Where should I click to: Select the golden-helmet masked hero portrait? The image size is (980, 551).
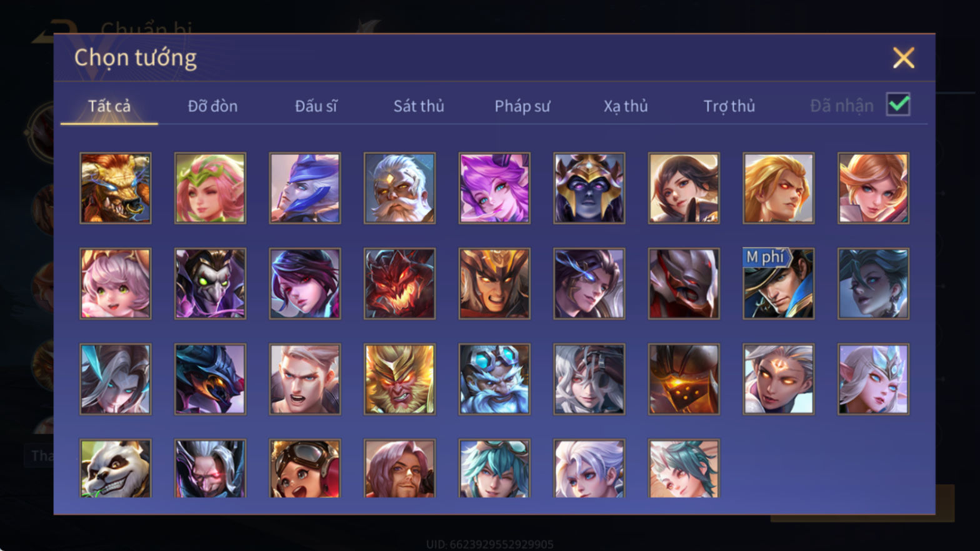point(589,188)
